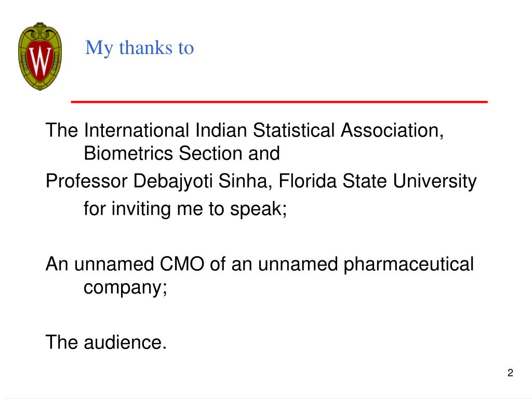Select the word 'Professor'
This screenshot has width=532, height=399.
[x=87, y=181]
